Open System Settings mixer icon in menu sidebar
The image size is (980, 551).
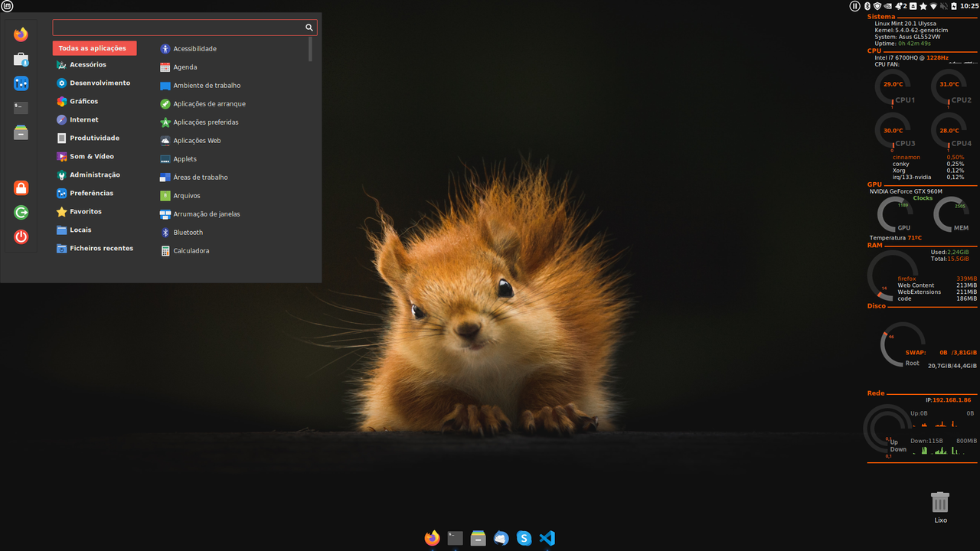point(21,83)
